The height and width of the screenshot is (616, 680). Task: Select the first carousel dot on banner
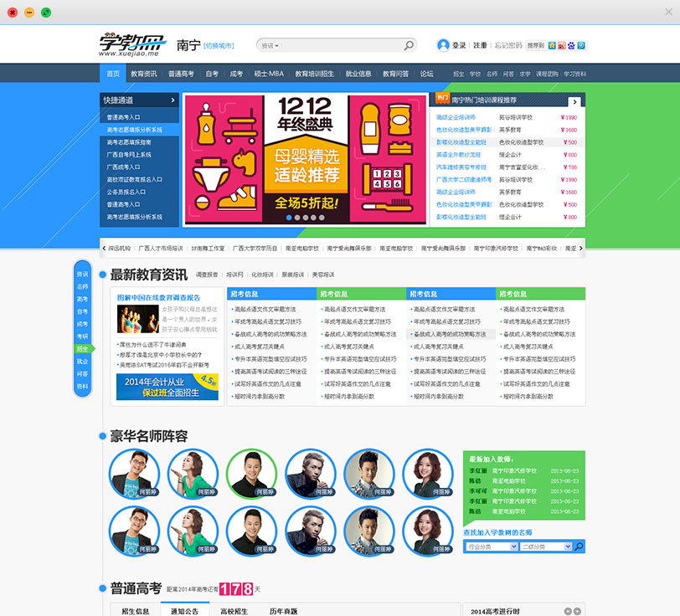click(x=289, y=217)
